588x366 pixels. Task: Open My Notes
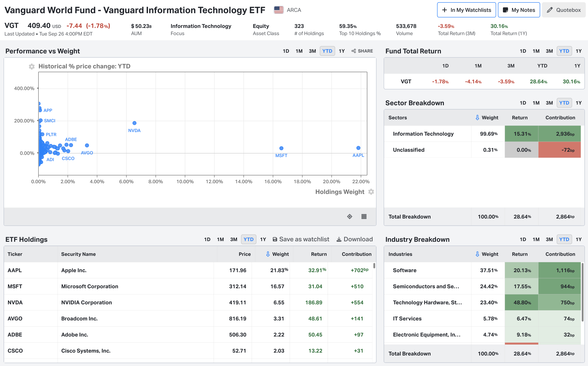click(519, 10)
